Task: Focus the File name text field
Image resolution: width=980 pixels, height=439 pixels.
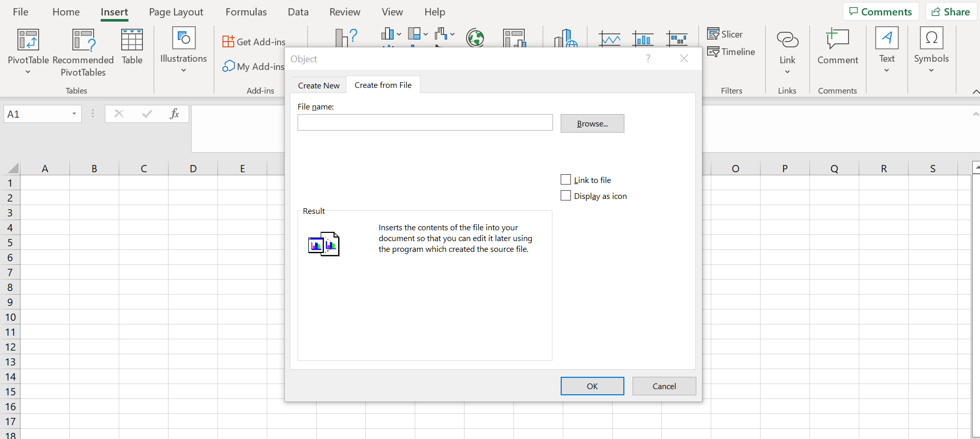Action: [x=425, y=122]
